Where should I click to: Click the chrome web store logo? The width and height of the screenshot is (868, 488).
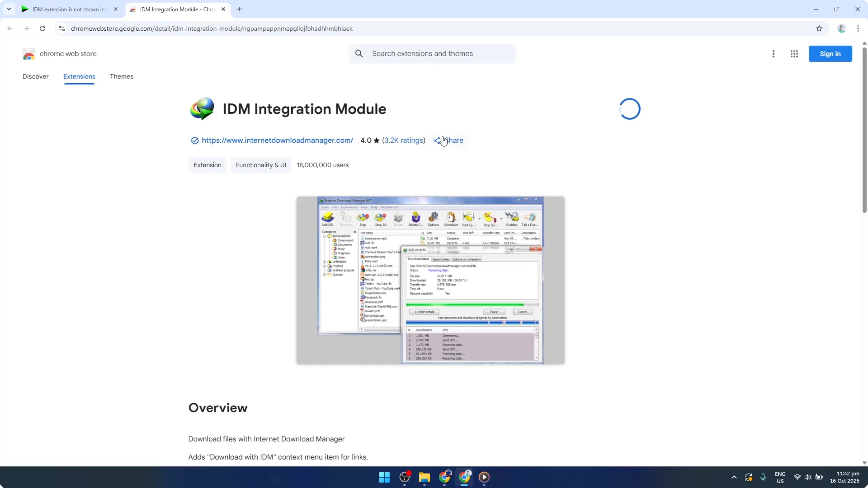click(29, 54)
